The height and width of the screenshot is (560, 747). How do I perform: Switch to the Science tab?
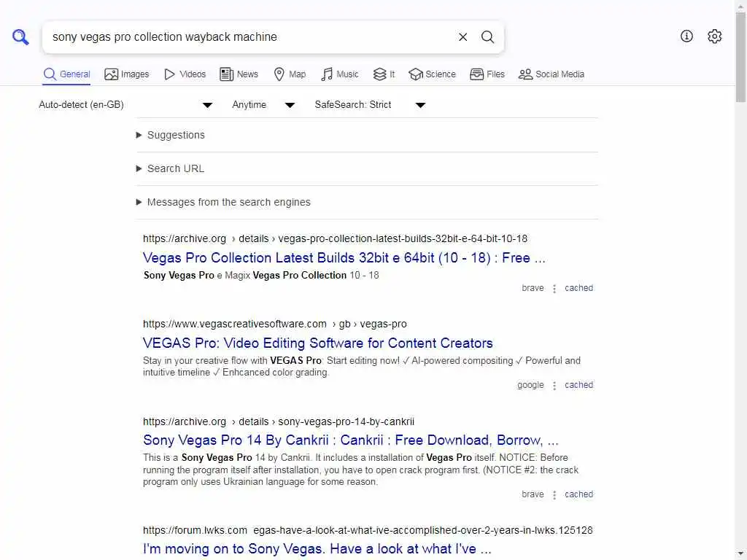(432, 74)
